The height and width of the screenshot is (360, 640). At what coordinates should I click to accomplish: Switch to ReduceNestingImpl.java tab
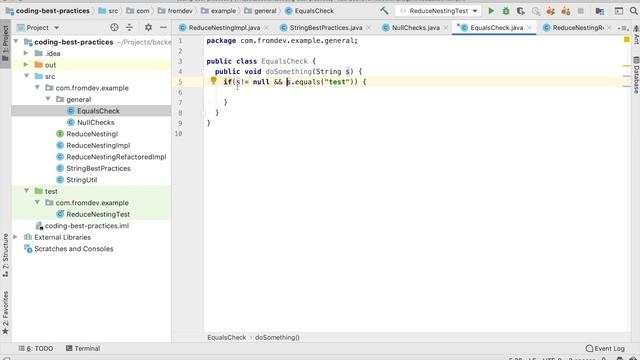[x=224, y=28]
